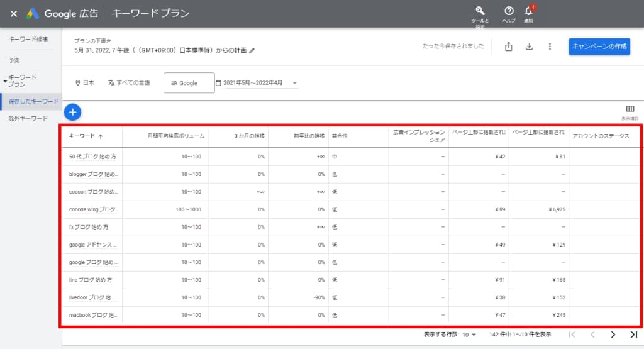
Task: Click the blue plus add-keyword button
Action: click(x=73, y=112)
